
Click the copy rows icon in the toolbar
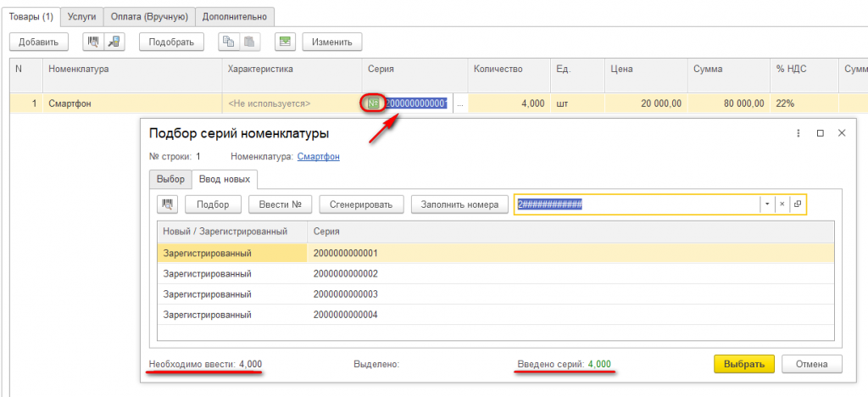click(229, 42)
